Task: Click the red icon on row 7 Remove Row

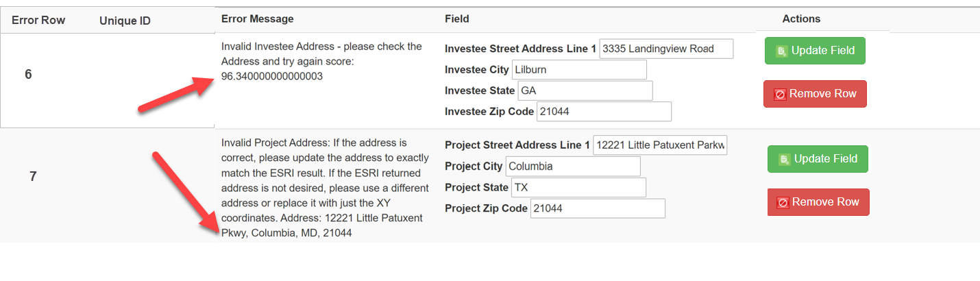Action: 783,203
